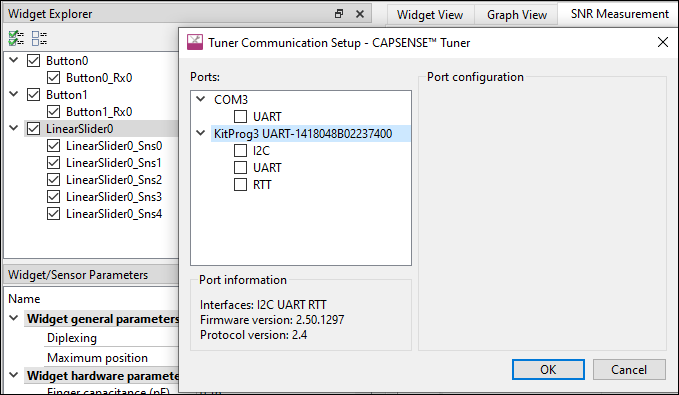Close the Tuner Communication Setup dialog
Screen dimensions: 679x395
point(663,42)
